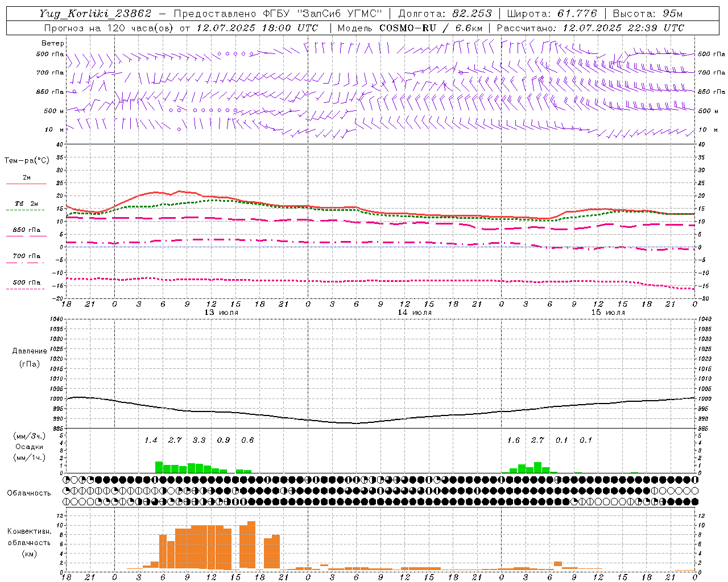Image resolution: width=728 pixels, height=582 pixels.
Task: Click the 1.4 precipitation total
Action: 151,440
